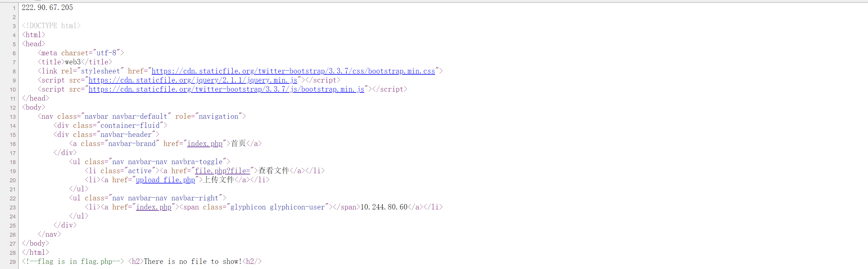Image resolution: width=868 pixels, height=269 pixels.
Task: Click the title text web3
Action: click(73, 62)
